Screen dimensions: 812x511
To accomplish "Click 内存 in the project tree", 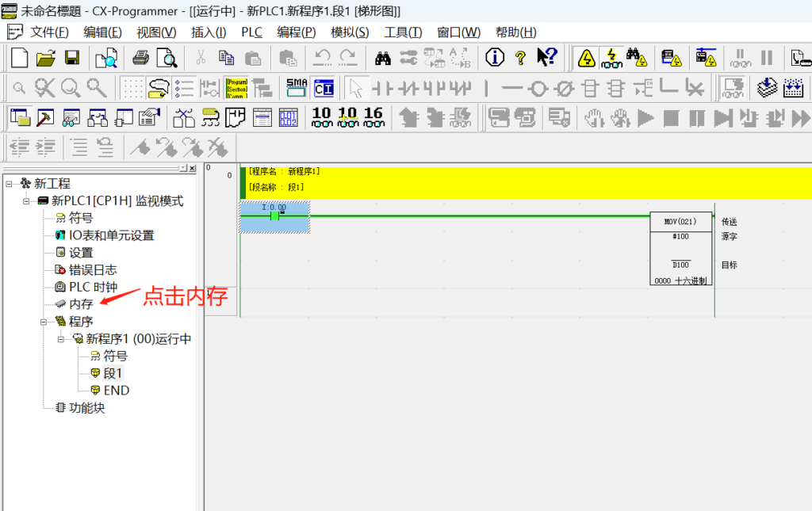I will coord(80,304).
